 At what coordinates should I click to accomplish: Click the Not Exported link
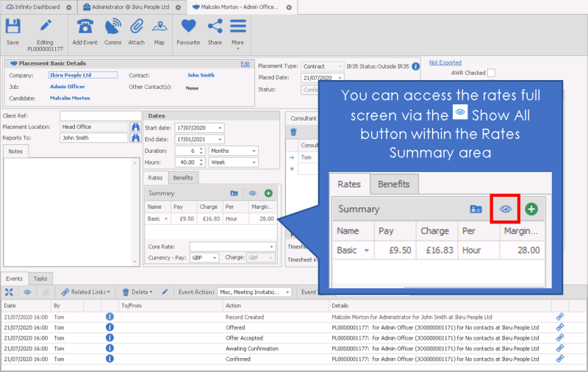[x=445, y=62]
